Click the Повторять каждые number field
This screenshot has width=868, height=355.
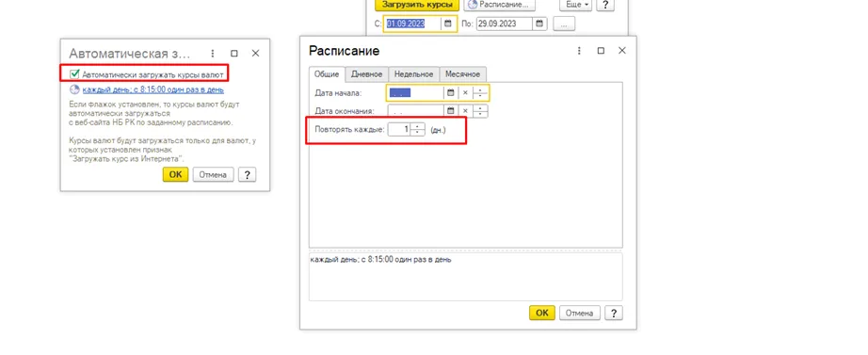point(399,130)
